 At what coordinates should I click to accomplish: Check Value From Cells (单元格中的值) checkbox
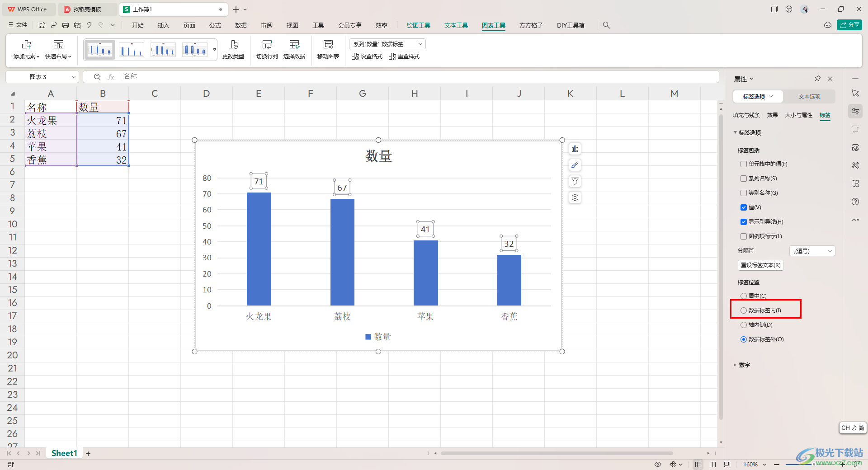click(x=744, y=164)
